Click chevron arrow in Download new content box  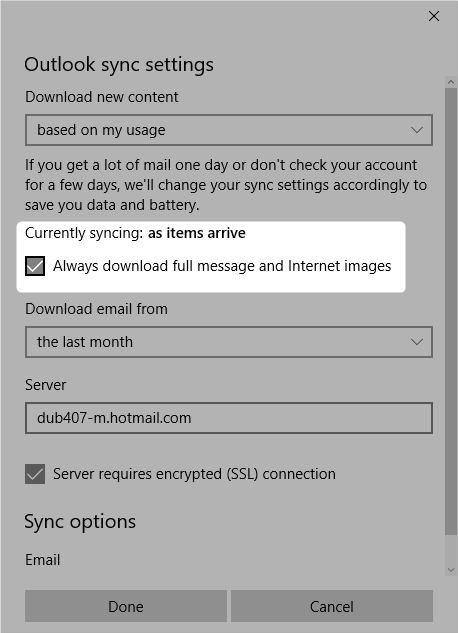point(416,130)
